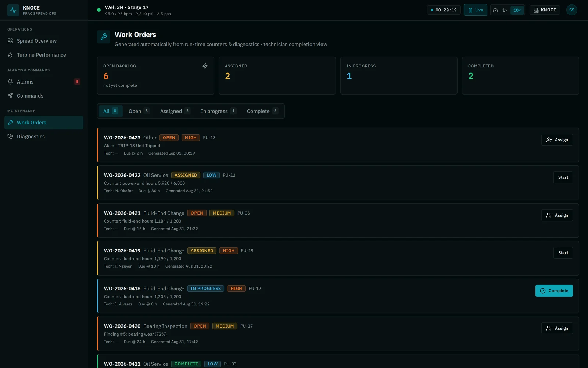Click the red alarms count badge
Image resolution: width=588 pixels, height=368 pixels.
coord(77,82)
